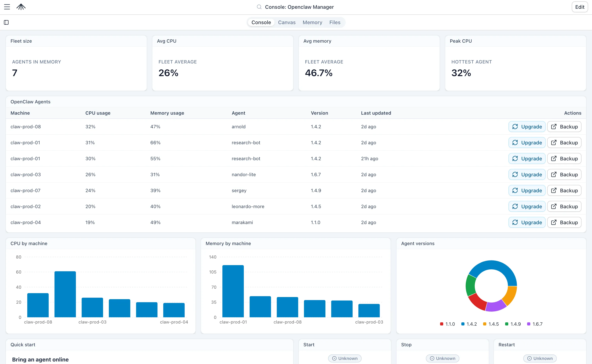
Task: Click the app logo icon
Action: pyautogui.click(x=21, y=7)
